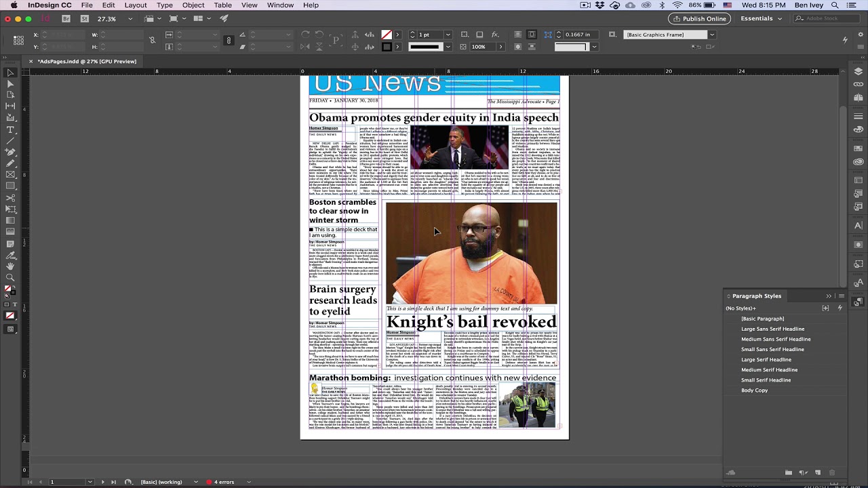Select the Free Transform tool
The height and width of the screenshot is (488, 868).
[x=10, y=209]
